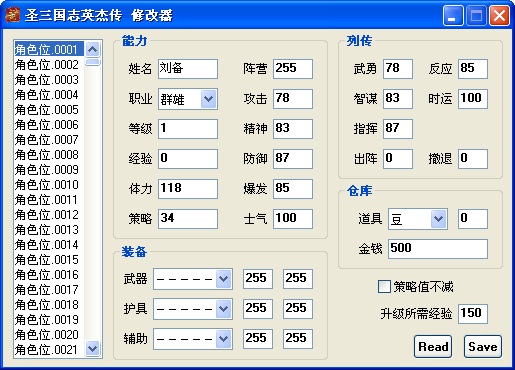Click the 撤退 count input field

473,159
